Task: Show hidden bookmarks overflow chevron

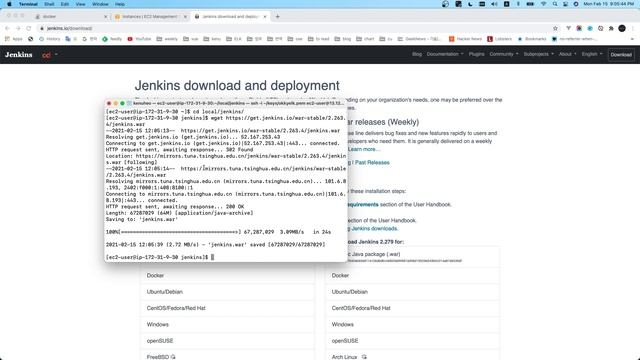Action: click(632, 39)
